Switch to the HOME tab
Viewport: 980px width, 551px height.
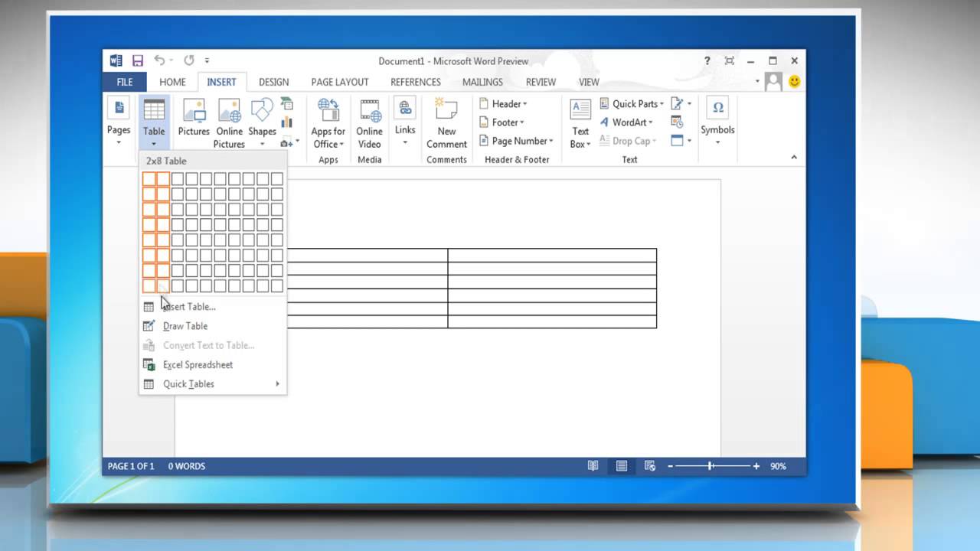coord(172,82)
